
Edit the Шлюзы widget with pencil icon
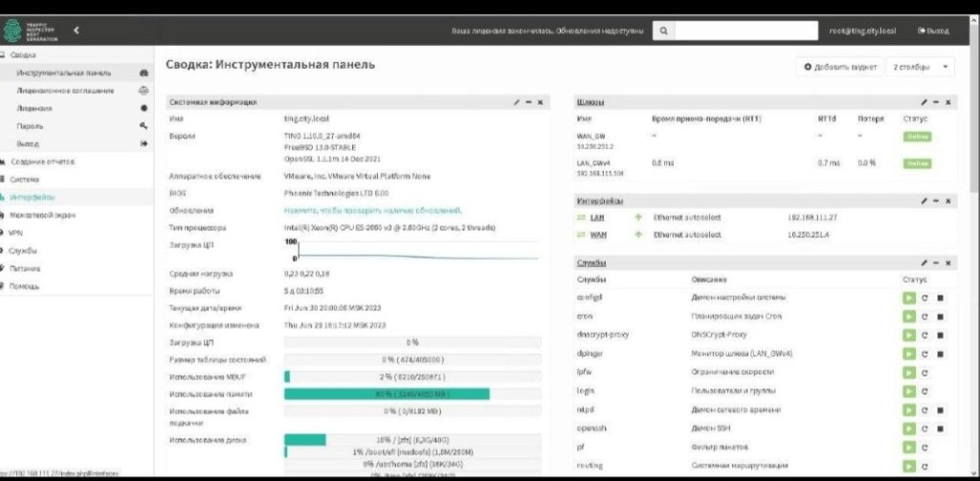924,101
